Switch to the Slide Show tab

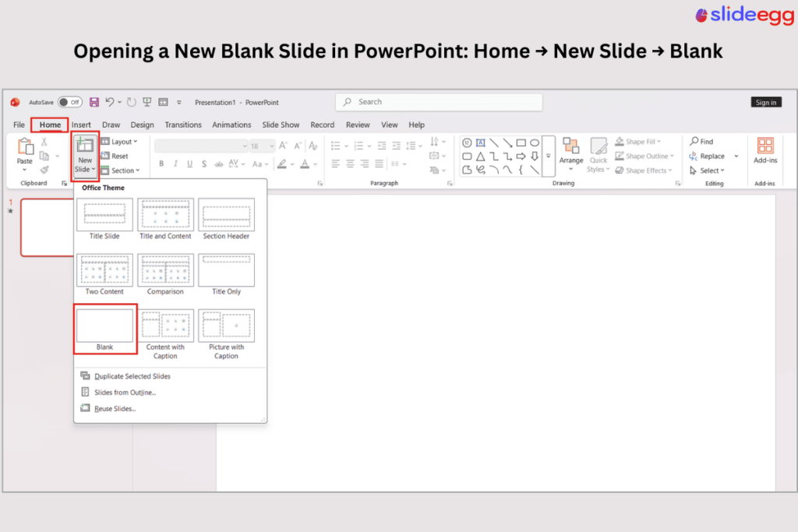pyautogui.click(x=281, y=125)
